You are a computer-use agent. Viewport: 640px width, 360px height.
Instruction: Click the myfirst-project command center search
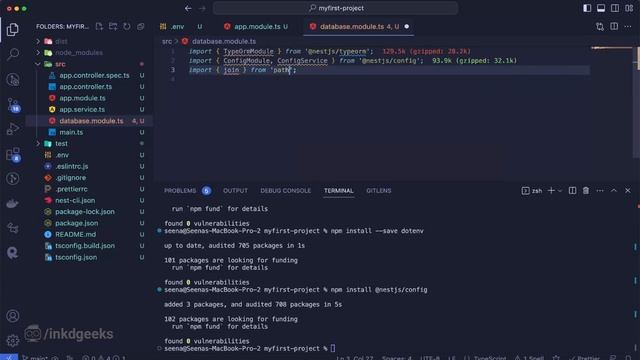[336, 8]
